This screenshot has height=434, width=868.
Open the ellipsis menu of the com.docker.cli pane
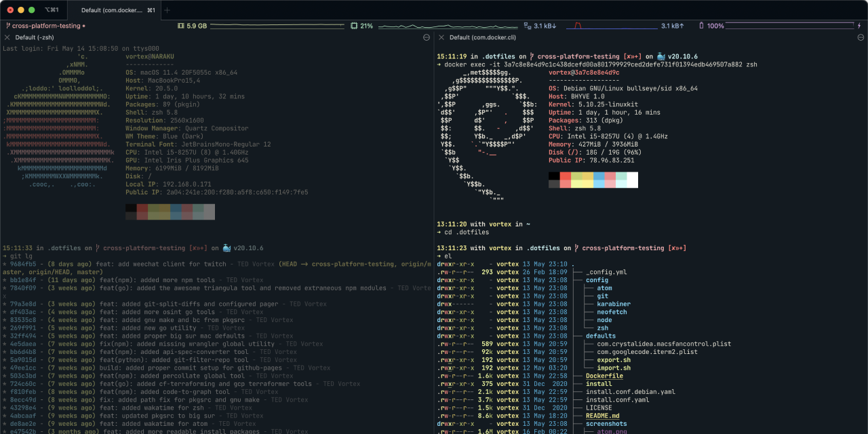(860, 37)
